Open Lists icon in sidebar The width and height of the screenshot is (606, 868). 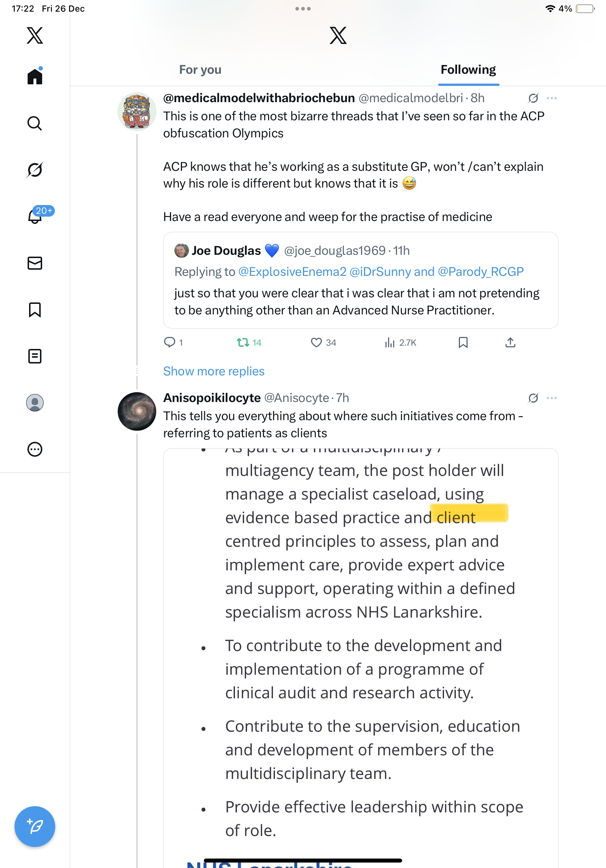coord(35,356)
